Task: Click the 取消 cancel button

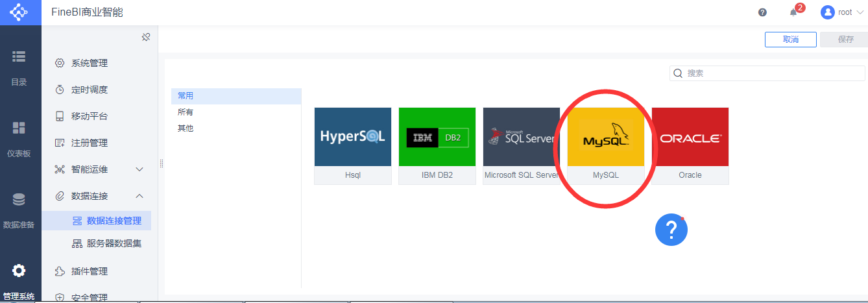Action: [x=790, y=40]
